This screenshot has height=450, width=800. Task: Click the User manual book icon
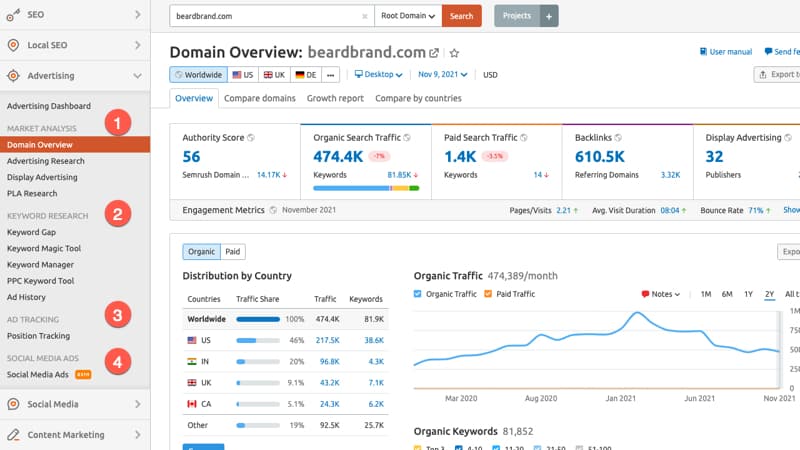pos(703,52)
